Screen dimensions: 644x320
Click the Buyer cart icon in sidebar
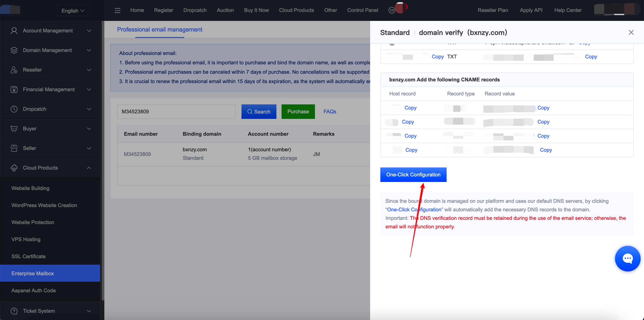tap(14, 129)
